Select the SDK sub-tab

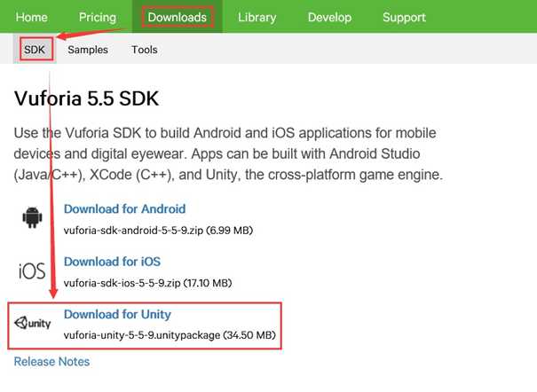[35, 50]
